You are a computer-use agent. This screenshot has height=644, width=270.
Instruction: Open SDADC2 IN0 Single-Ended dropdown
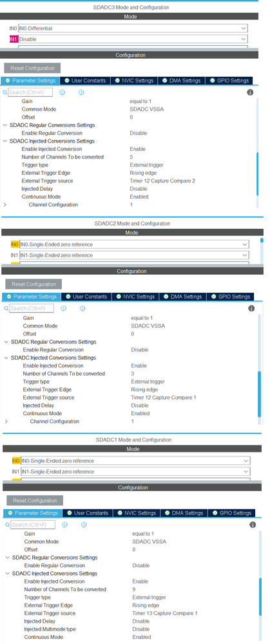(x=134, y=244)
